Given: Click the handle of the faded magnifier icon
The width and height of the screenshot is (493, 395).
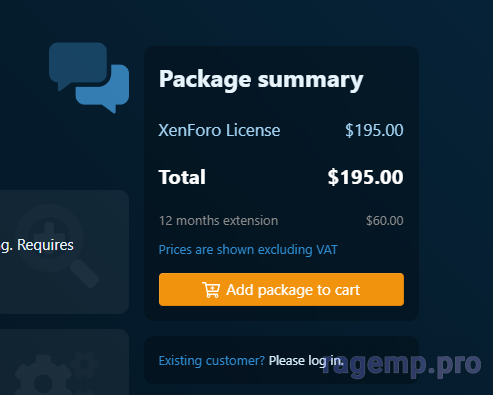Looking at the screenshot, I should point(84,273).
